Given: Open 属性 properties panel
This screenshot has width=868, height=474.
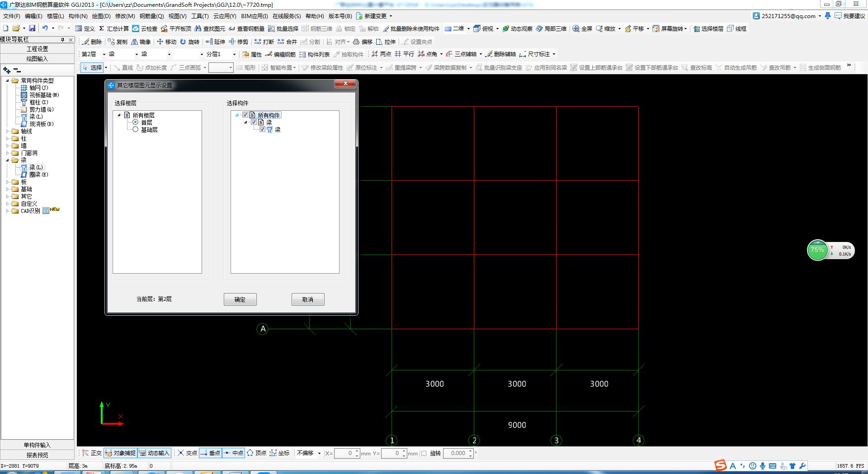Looking at the screenshot, I should coord(252,54).
